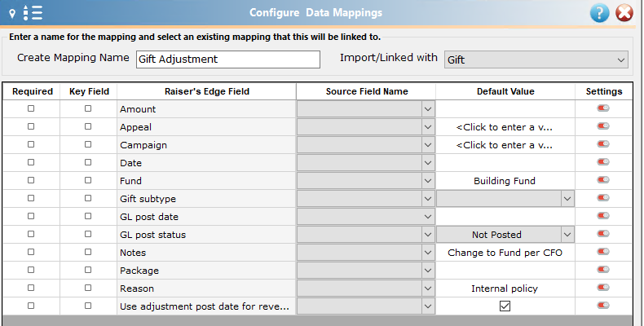Toggle the Settings switch for Package row
This screenshot has width=644, height=326.
(x=603, y=270)
